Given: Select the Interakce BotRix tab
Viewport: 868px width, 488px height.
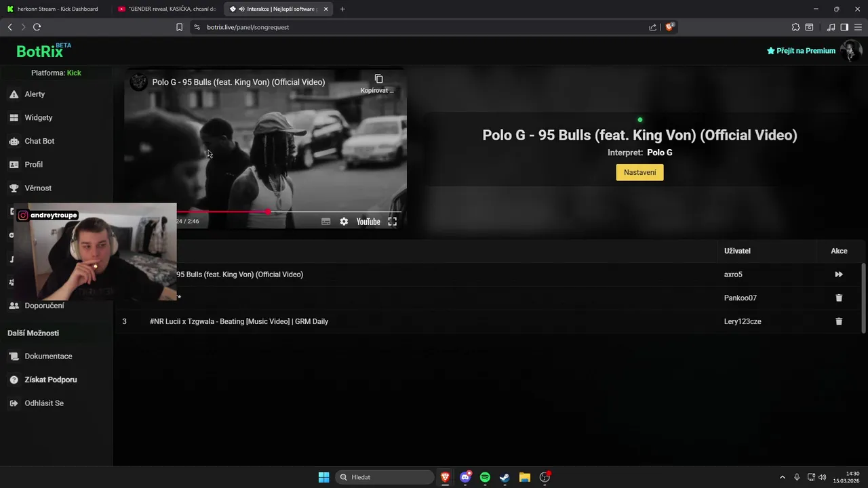Looking at the screenshot, I should 278,9.
